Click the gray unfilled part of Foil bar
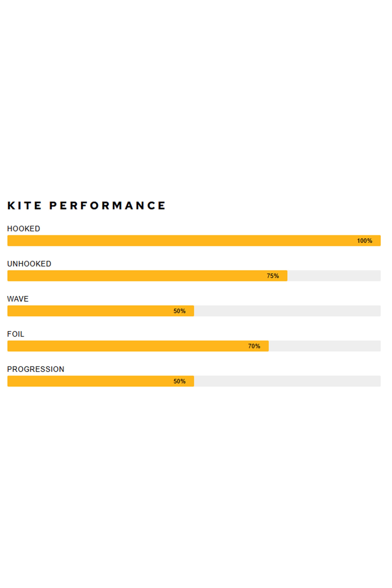The image size is (392, 588). click(325, 346)
